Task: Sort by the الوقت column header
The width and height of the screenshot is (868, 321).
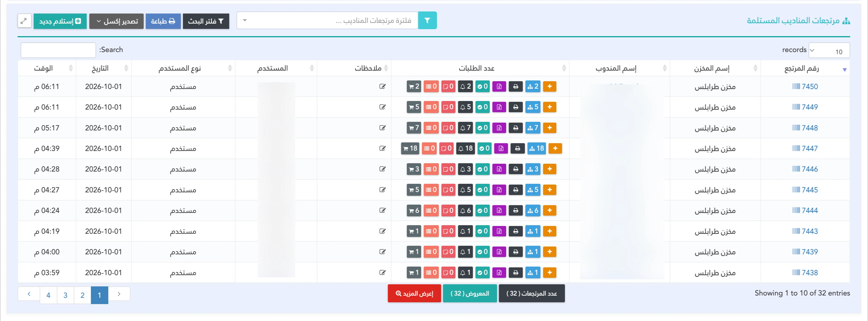Action: coord(47,68)
